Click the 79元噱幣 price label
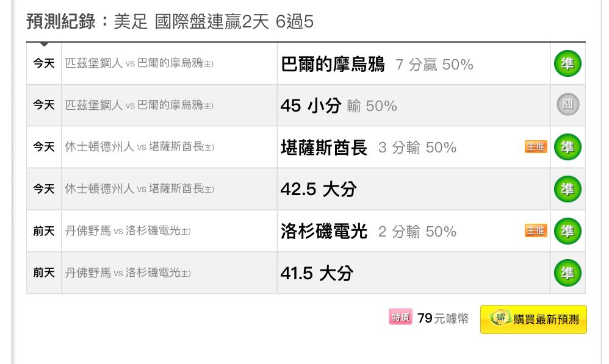The width and height of the screenshot is (609, 364). [x=443, y=318]
